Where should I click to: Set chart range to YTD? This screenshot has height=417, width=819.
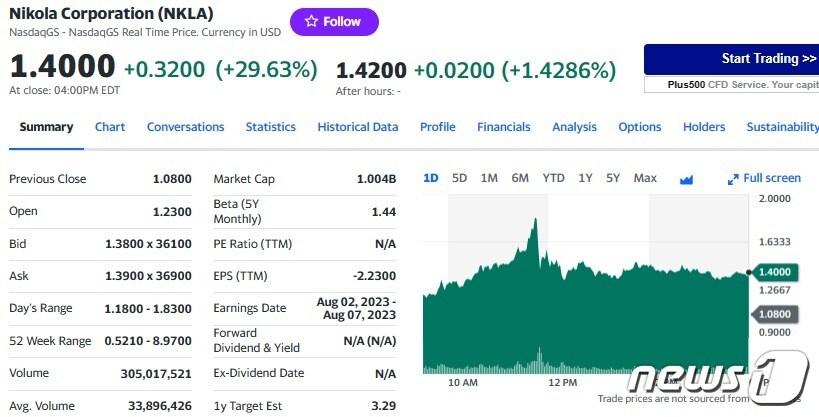pos(553,178)
